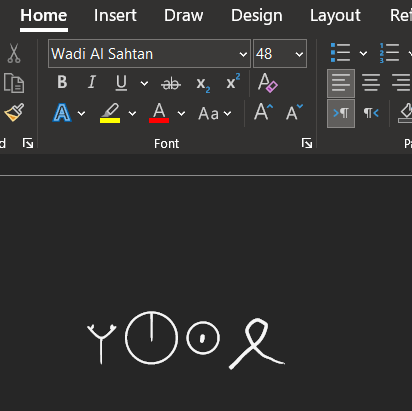Click the small circle with dot glyph
Image resolution: width=412 pixels, height=411 pixels.
point(203,338)
